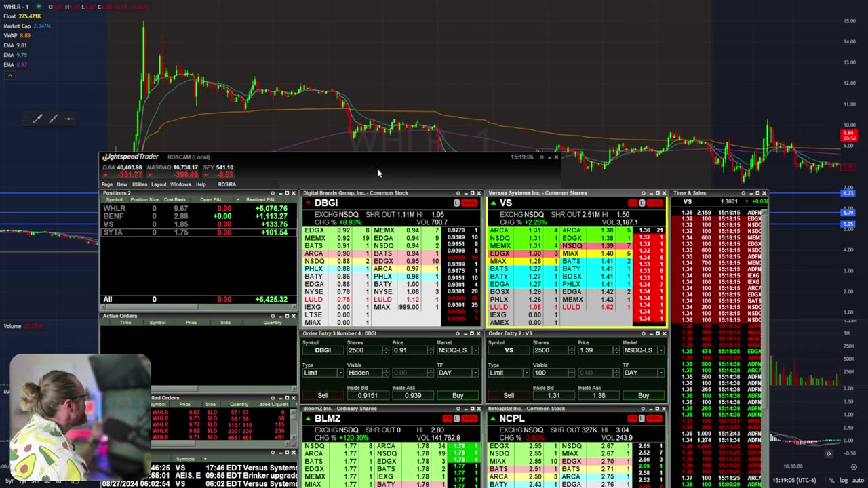Viewport: 868px width, 488px height.
Task: Click the Buy button for VS
Action: coord(644,395)
